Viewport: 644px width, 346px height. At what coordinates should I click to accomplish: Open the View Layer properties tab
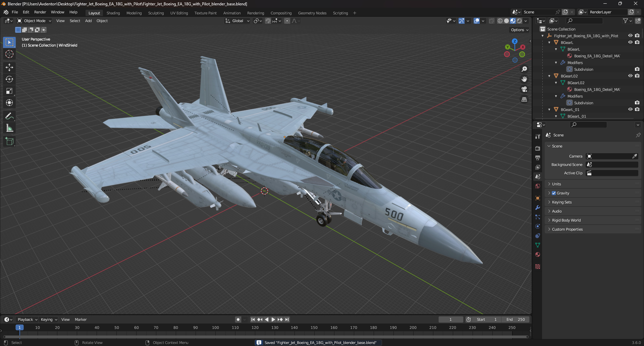tap(538, 167)
